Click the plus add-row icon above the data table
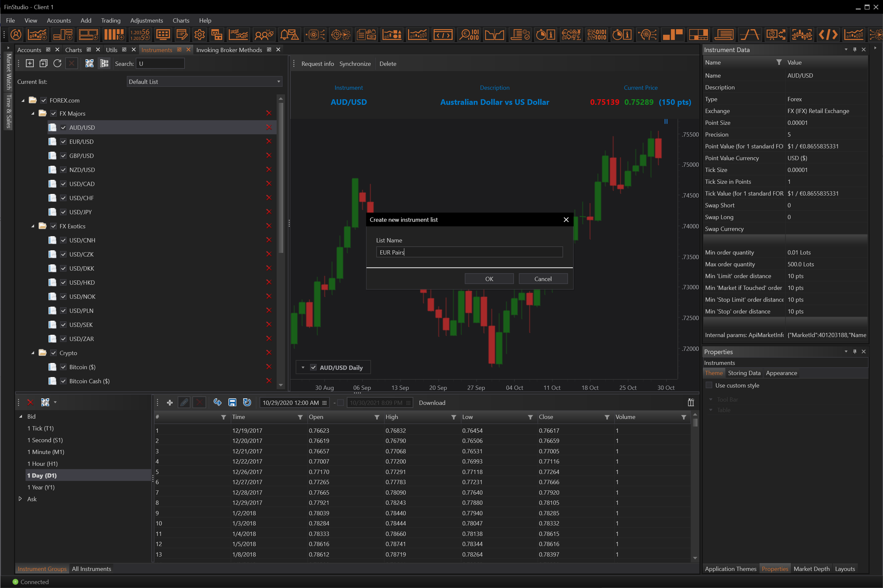 point(169,402)
